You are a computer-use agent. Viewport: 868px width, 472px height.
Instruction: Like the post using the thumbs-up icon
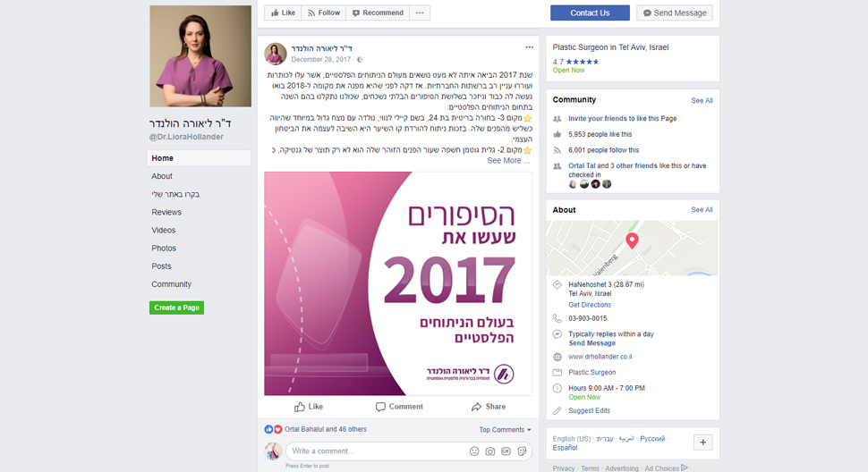click(x=300, y=407)
